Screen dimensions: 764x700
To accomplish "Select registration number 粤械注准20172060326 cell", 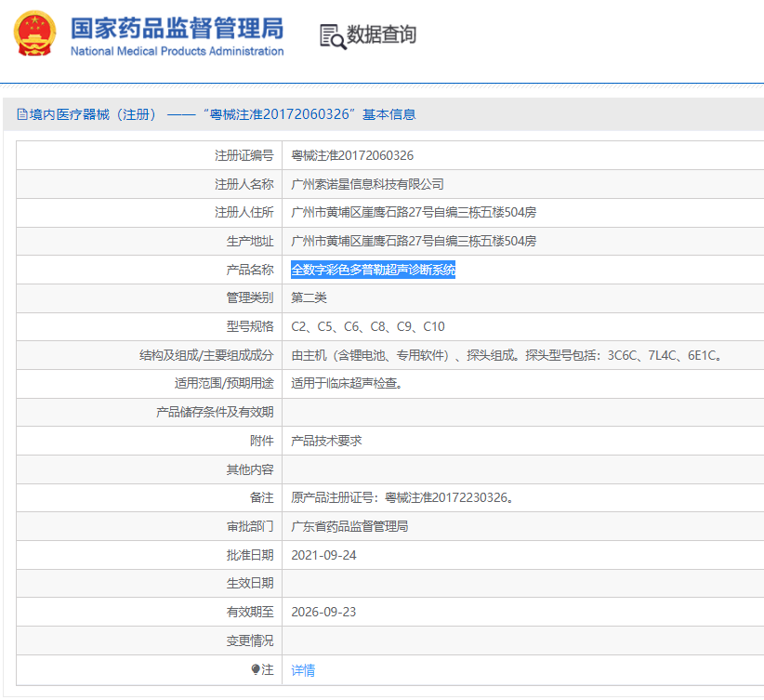I will 352,155.
